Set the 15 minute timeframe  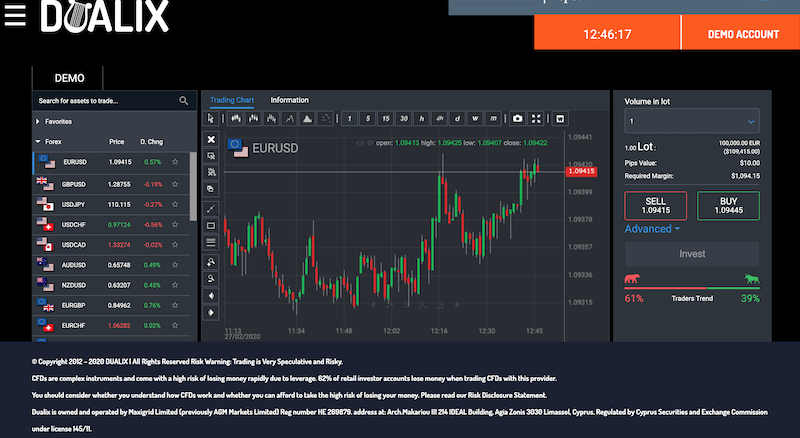386,118
